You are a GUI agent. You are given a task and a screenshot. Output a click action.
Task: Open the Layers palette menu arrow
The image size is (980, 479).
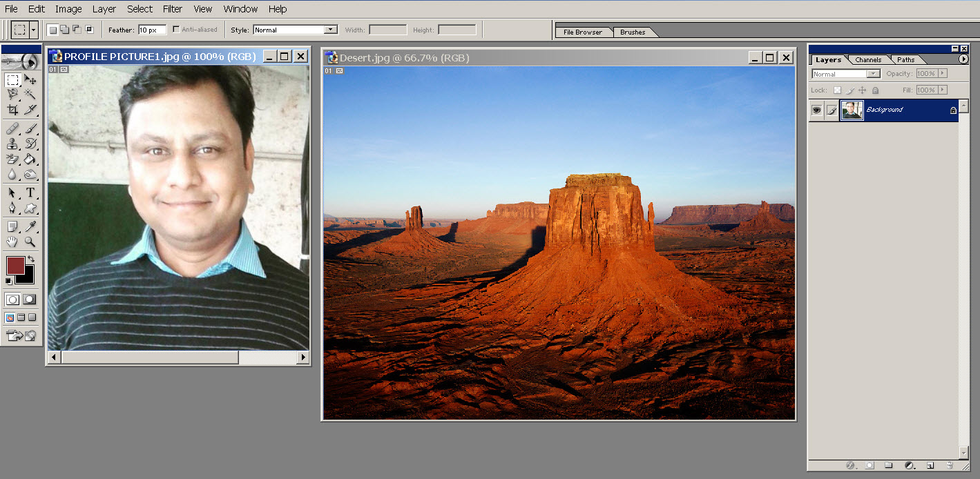pyautogui.click(x=963, y=59)
